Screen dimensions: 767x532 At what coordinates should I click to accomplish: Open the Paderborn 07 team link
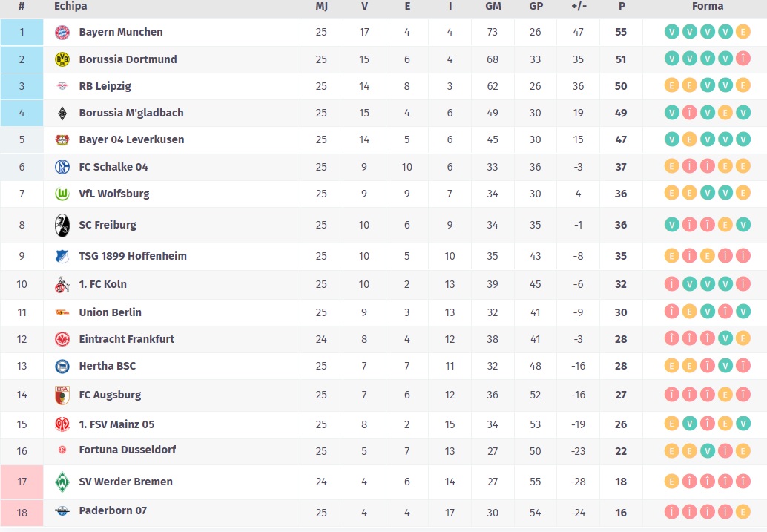113,510
